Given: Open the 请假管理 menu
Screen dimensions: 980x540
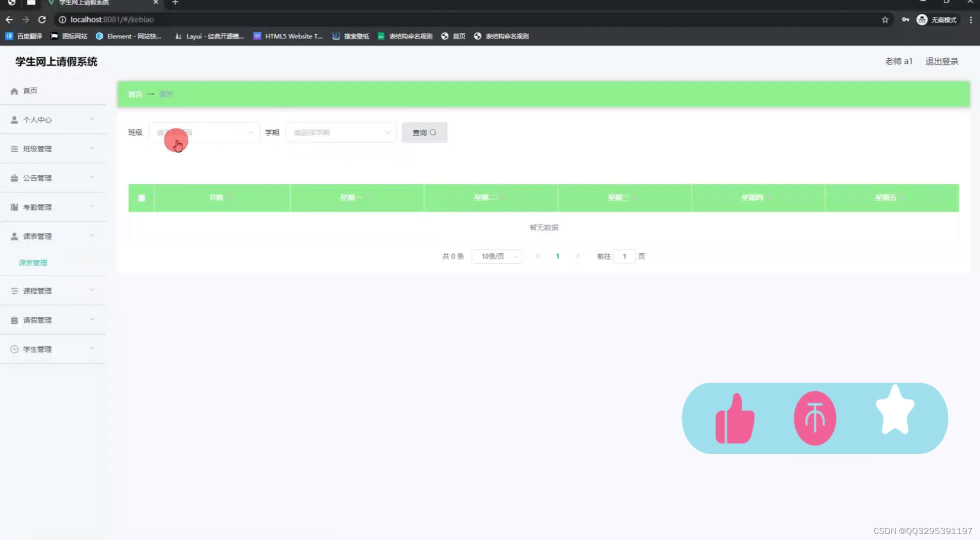Looking at the screenshot, I should click(53, 320).
